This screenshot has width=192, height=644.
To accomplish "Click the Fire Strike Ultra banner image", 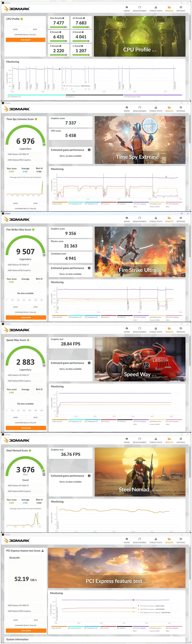I will pyautogui.click(x=140, y=252).
